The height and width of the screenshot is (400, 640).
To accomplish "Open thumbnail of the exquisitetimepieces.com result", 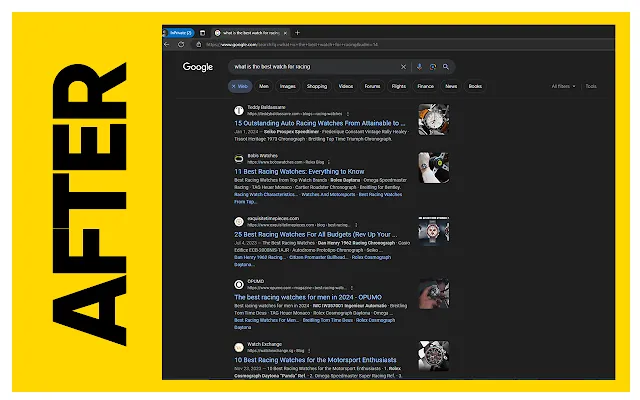I will tap(433, 231).
